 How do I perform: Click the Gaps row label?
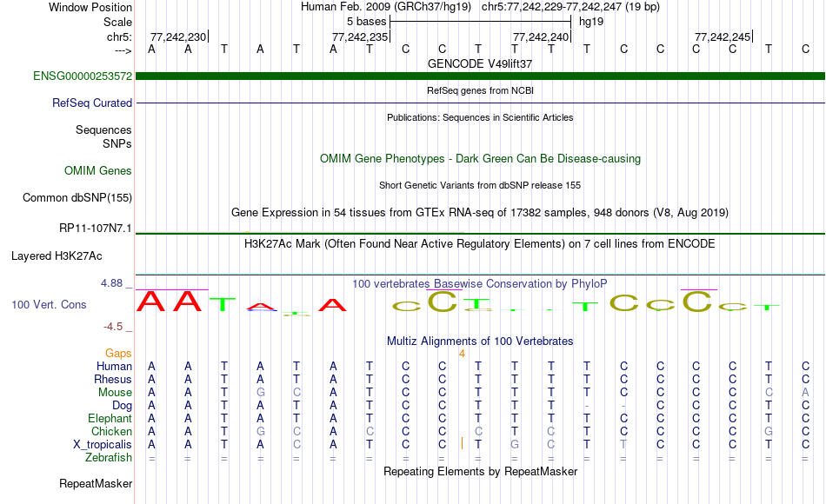click(x=118, y=353)
